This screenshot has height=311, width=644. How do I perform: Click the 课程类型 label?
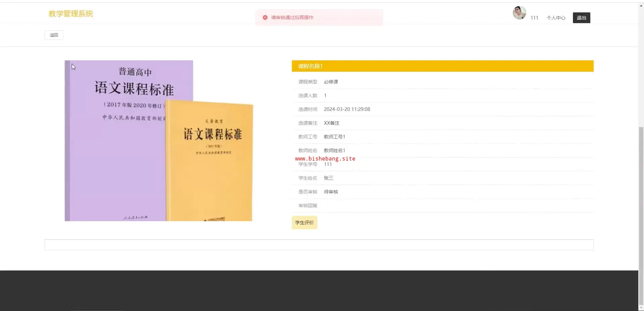point(308,82)
